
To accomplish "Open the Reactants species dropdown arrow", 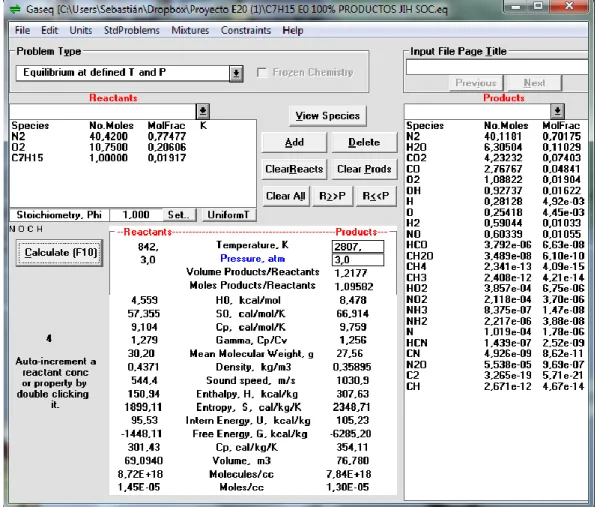I will coord(203,111).
